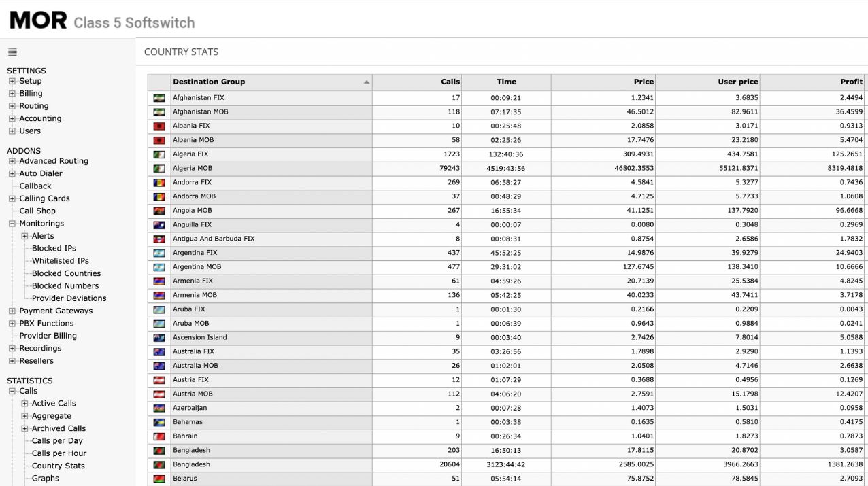
Task: Click the Angola MOB flag icon
Action: coord(159,211)
